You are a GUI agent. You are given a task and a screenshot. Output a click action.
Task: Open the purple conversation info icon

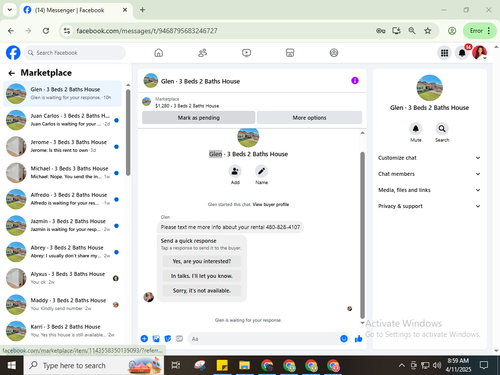tap(355, 81)
